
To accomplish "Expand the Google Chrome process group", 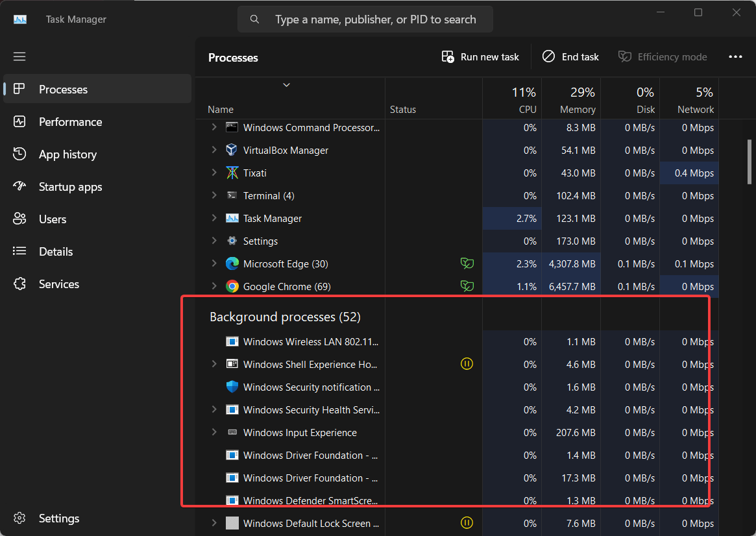I will tap(213, 286).
